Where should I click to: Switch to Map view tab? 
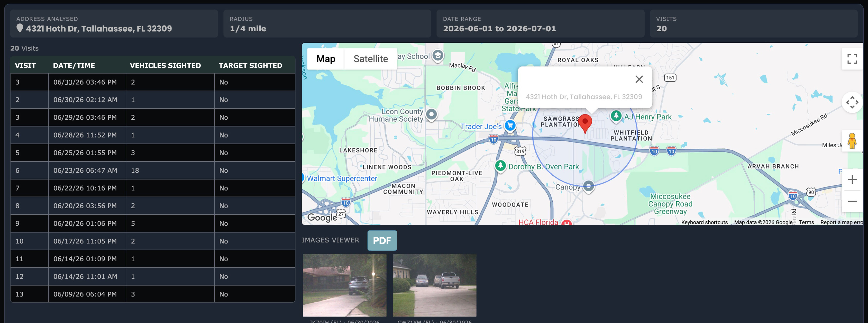coord(325,59)
